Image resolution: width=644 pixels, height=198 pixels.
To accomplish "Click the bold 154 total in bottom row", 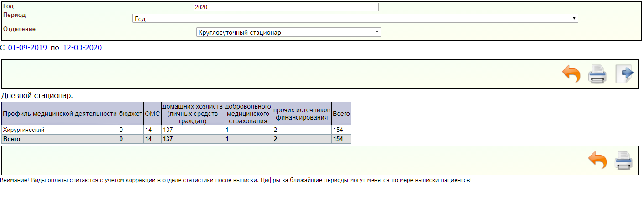I will point(338,139).
